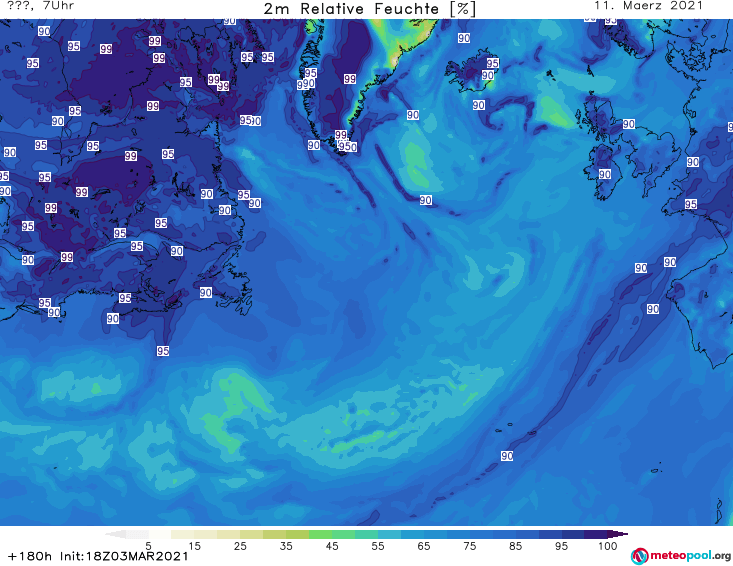The image size is (733, 566).
Task: Click the legend value 15
Action: pos(194,546)
